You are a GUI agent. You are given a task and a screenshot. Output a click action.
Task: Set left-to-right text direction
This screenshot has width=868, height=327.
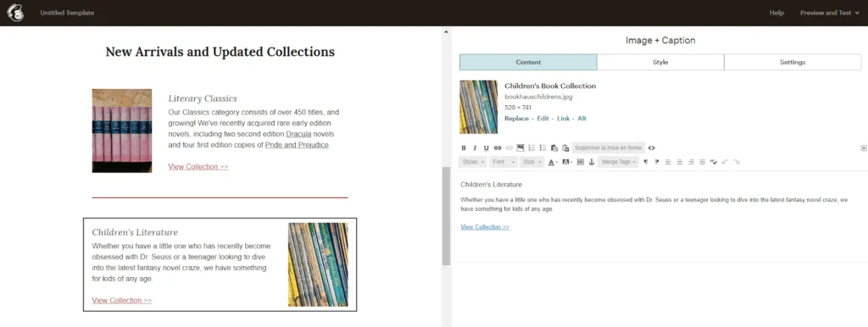coord(645,162)
